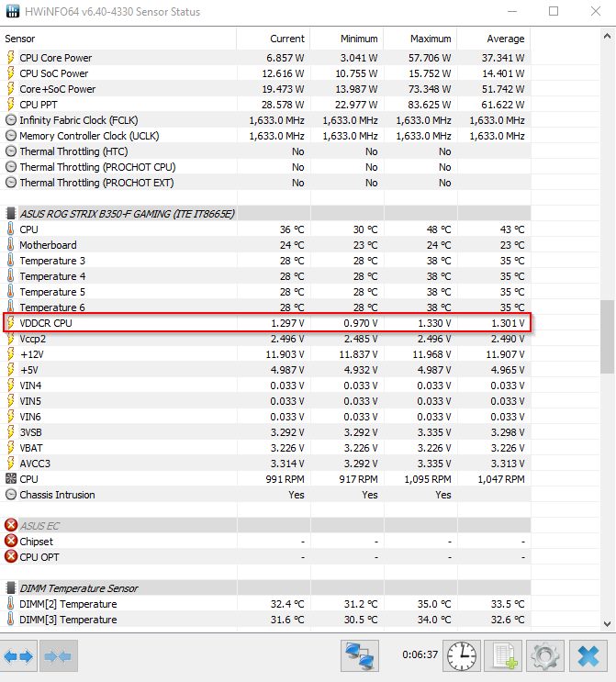Viewport: 616px width, 682px height.
Task: Click the 57.706 W maximum core power
Action: (x=430, y=58)
